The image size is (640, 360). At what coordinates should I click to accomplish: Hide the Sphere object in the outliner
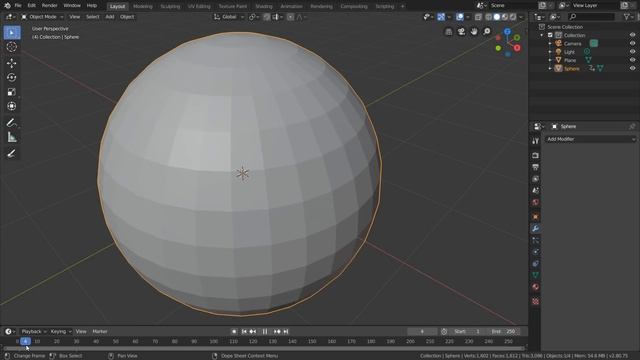pos(632,69)
